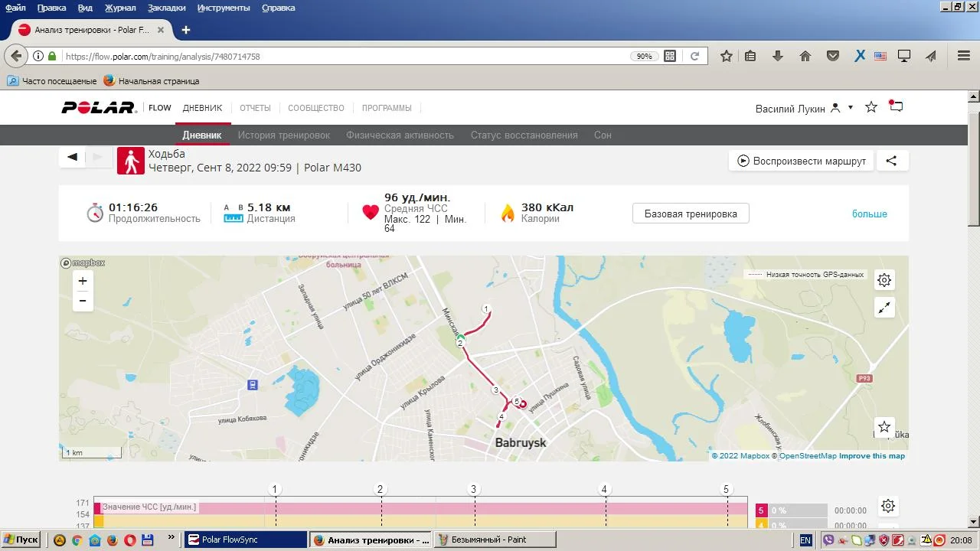This screenshot has height=551, width=980.
Task: Open the 90% page zoom indicator
Action: point(644,57)
